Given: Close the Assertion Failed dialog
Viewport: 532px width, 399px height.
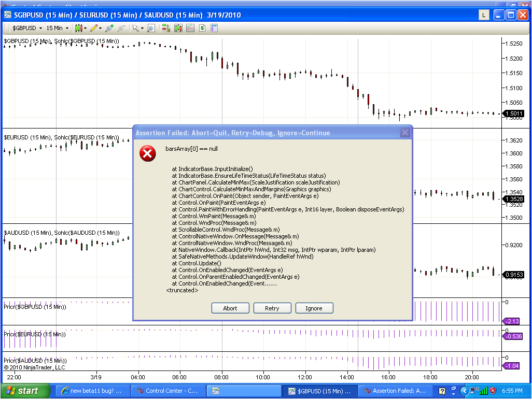Looking at the screenshot, I should coord(405,133).
